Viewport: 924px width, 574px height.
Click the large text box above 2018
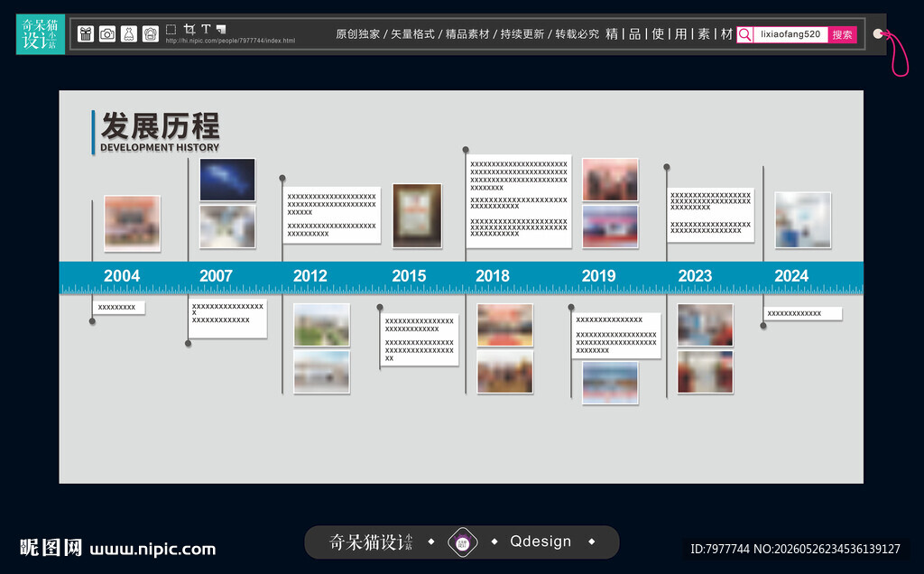(519, 201)
